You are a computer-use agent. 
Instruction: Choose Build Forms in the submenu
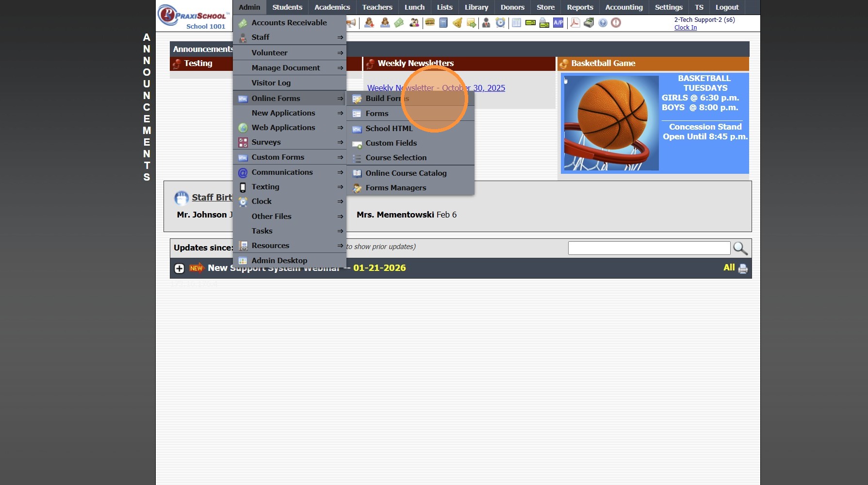tap(410, 99)
